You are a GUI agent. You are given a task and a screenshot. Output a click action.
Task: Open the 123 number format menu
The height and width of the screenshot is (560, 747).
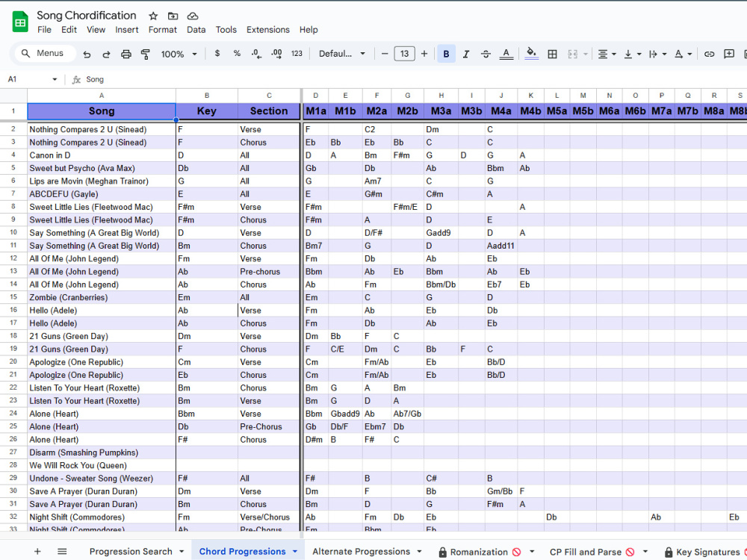click(297, 53)
